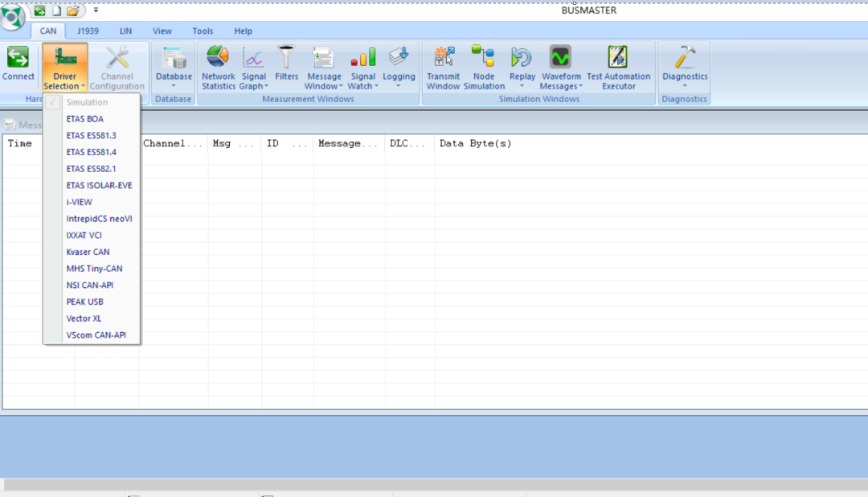Expand the Replay dropdown
The image size is (868, 497).
pos(522,86)
